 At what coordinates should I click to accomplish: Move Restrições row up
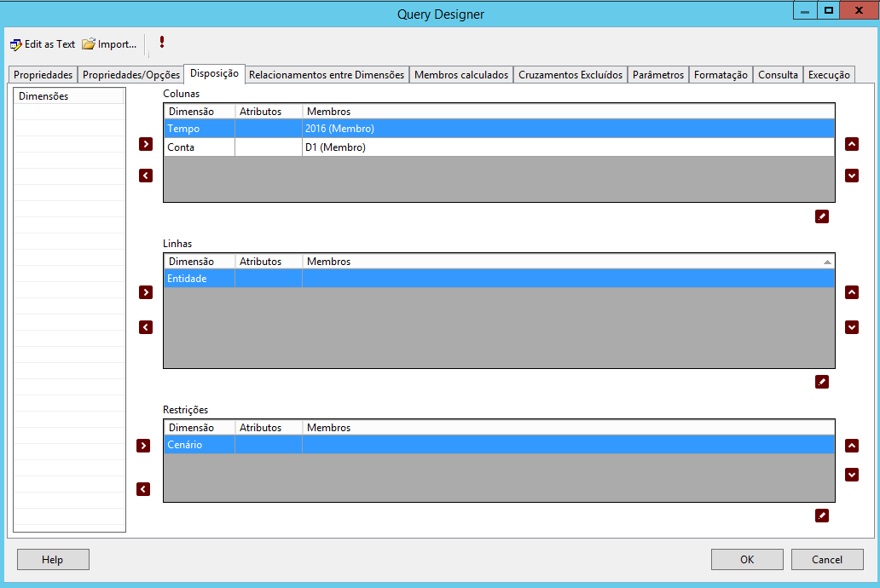(852, 446)
